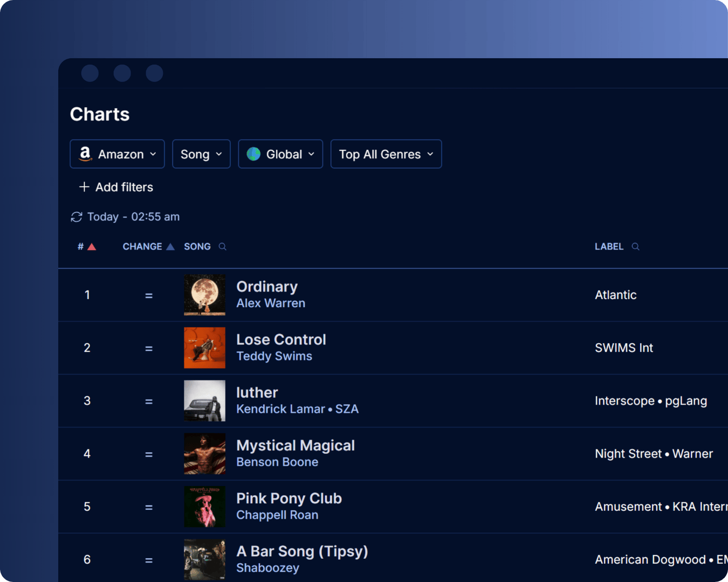The height and width of the screenshot is (582, 728).
Task: Click the Today - 02:55 am timestamp
Action: (133, 217)
